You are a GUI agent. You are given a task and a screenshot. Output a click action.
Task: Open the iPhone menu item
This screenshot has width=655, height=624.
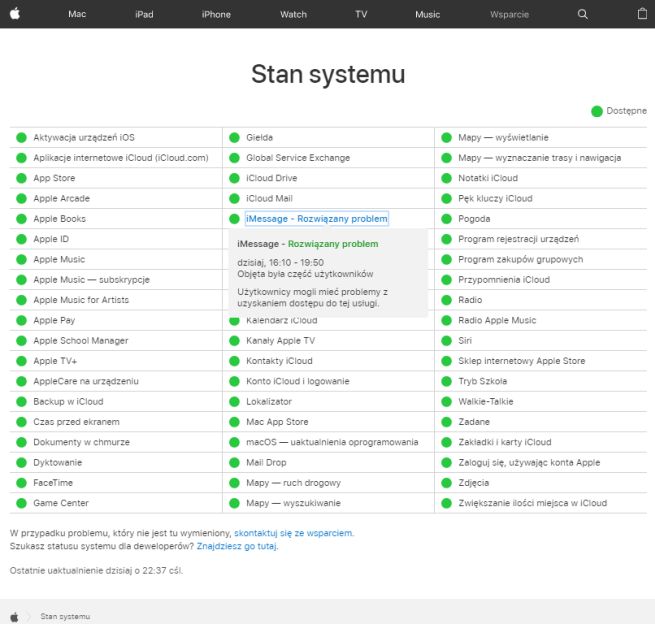216,14
